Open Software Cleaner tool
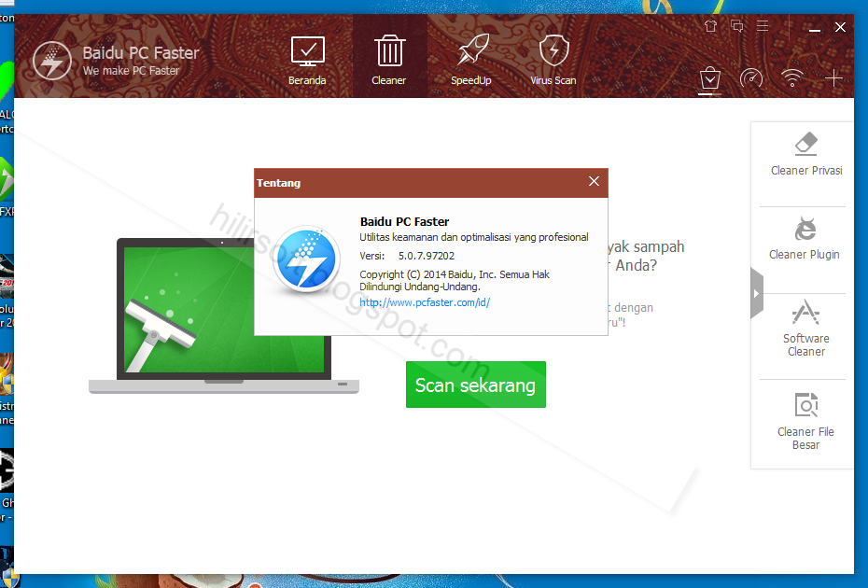Viewport: 868px width, 588px height. tap(806, 329)
